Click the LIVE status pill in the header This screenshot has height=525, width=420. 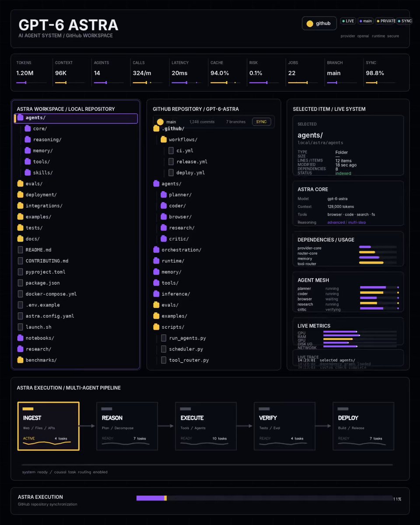(x=348, y=21)
